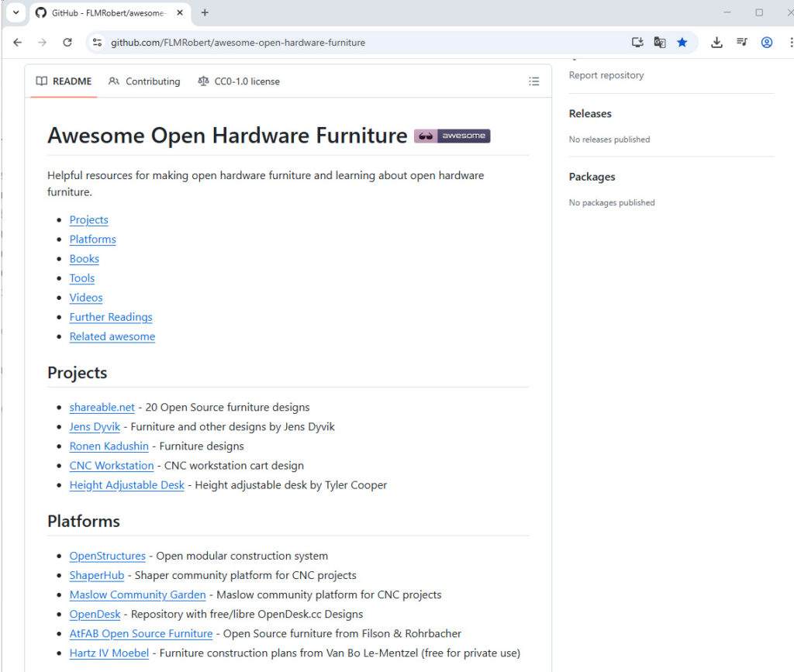Click Report repository link

tap(606, 75)
